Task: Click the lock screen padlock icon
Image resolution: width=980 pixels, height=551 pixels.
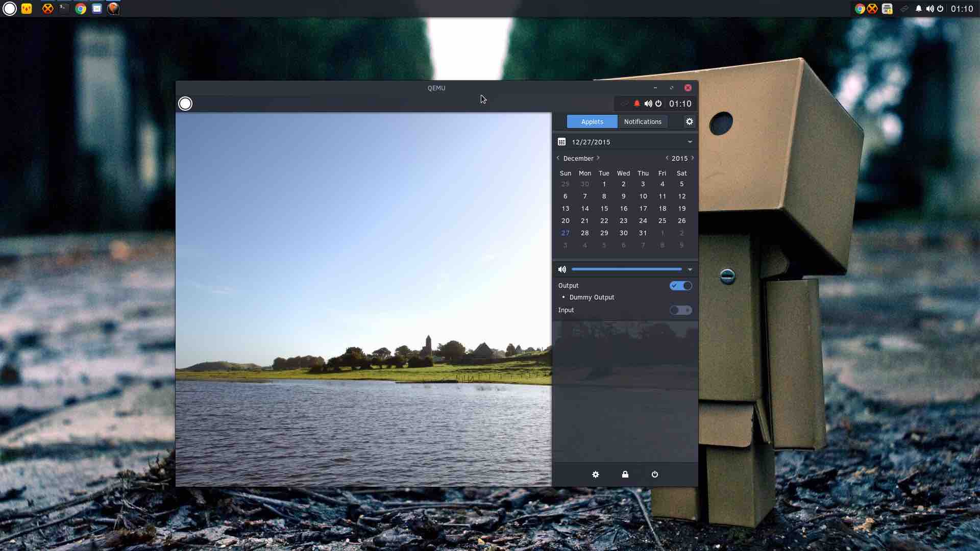Action: tap(625, 474)
